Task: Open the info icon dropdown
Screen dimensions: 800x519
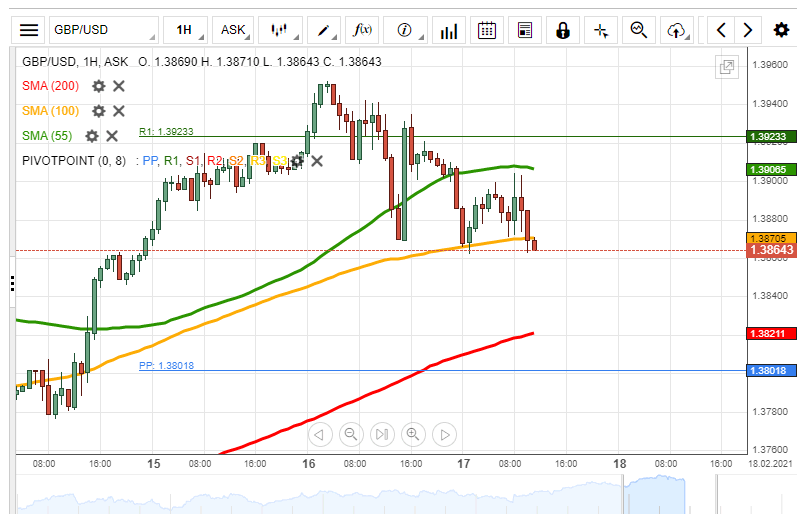Action: pyautogui.click(x=405, y=30)
